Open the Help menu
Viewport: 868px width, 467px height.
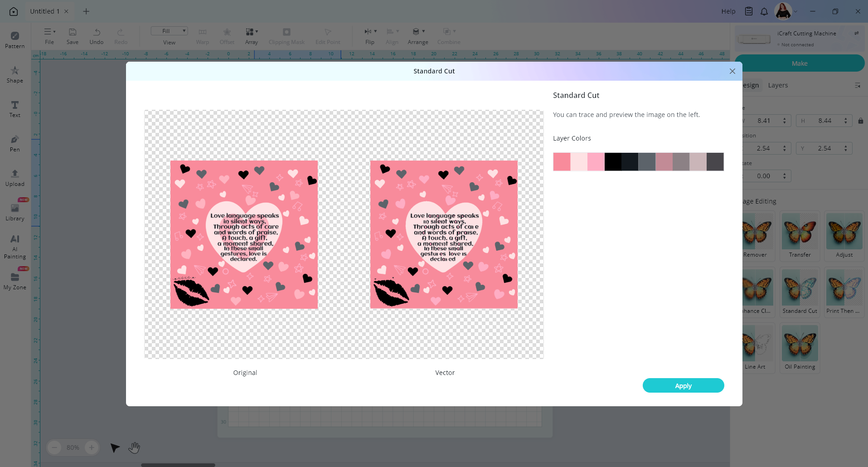click(x=728, y=11)
